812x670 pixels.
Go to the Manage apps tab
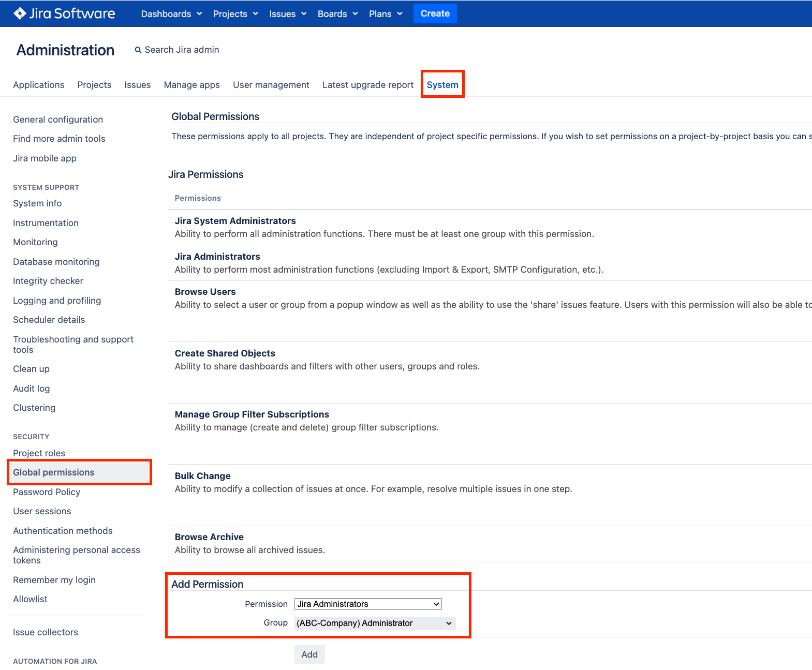(x=192, y=85)
